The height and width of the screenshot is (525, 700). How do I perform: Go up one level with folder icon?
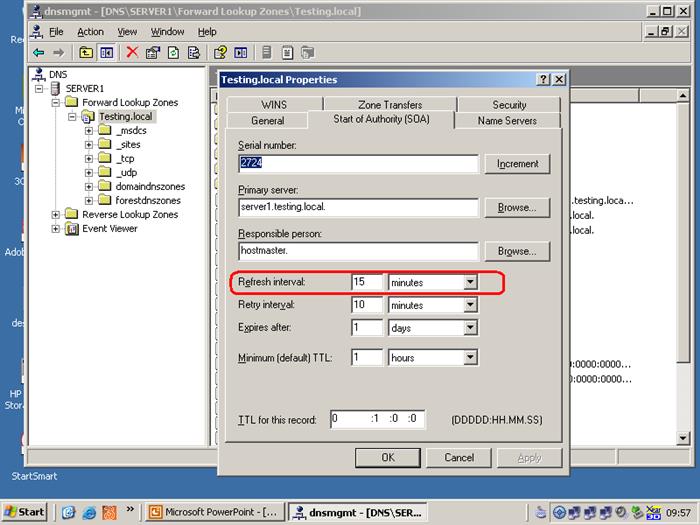click(x=86, y=53)
